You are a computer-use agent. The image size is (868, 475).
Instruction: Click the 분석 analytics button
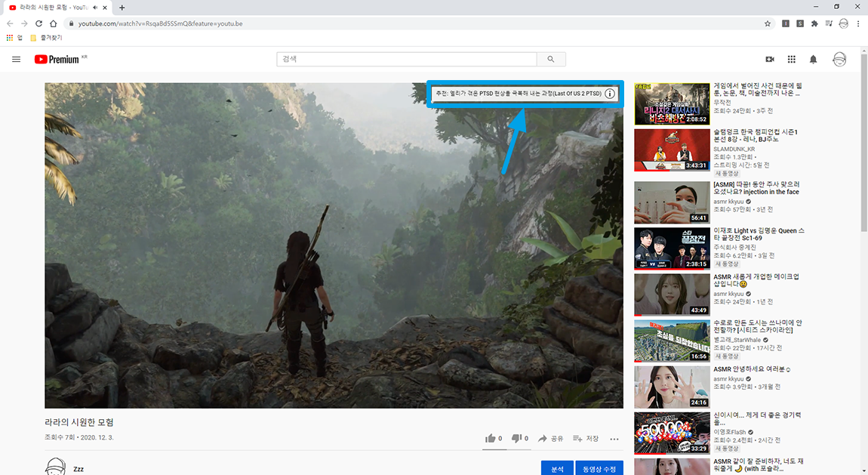coord(557,468)
